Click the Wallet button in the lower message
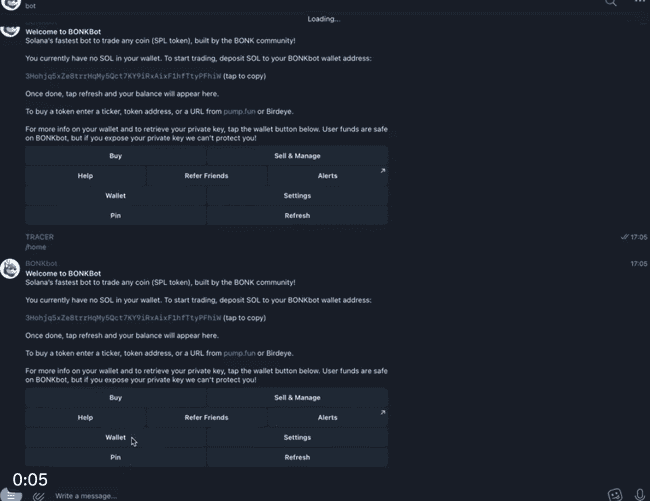This screenshot has width=650, height=501. point(115,437)
